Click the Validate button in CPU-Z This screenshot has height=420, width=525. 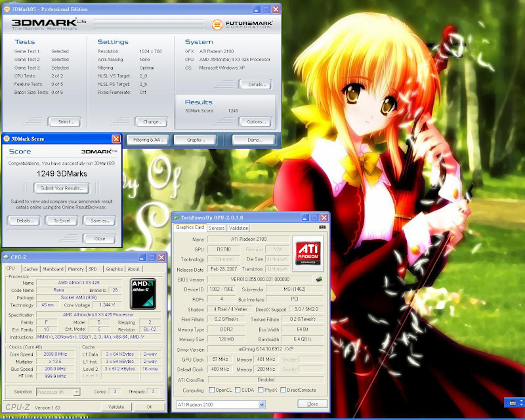point(116,407)
